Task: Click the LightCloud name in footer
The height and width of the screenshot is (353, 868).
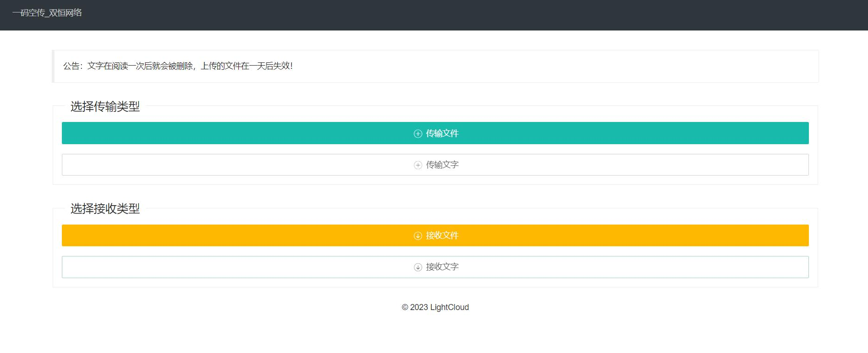Action: 449,307
